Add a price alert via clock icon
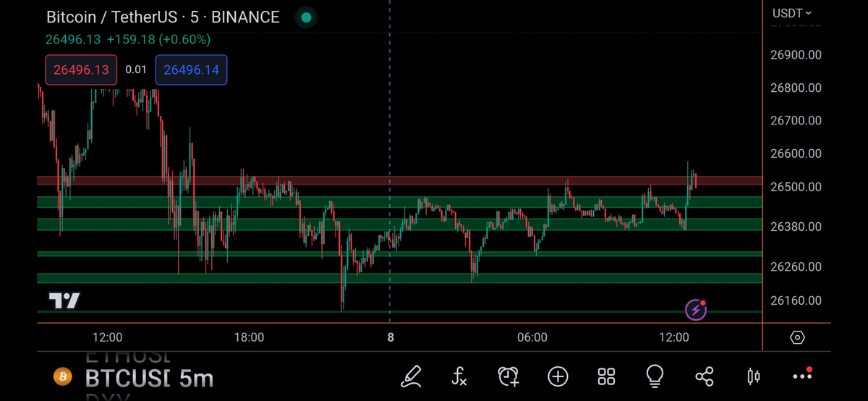Screen dimensions: 868x401 [509, 376]
